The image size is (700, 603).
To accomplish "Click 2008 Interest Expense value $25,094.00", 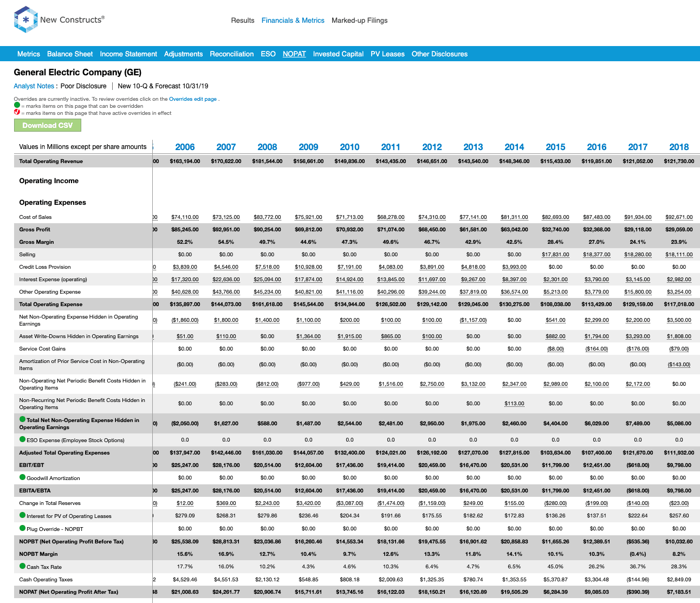I will click(267, 280).
